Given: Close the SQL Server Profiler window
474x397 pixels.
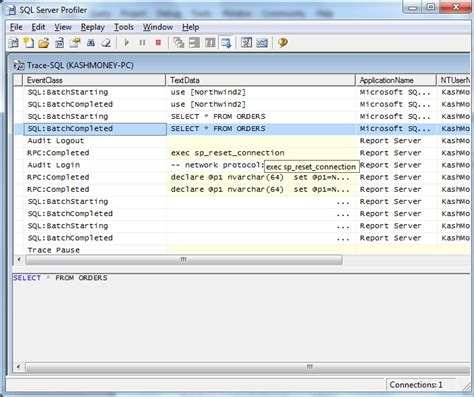Looking at the screenshot, I should 456,7.
